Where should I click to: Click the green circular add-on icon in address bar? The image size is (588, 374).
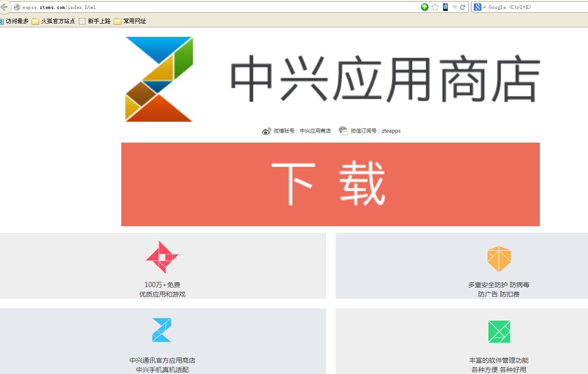click(425, 7)
